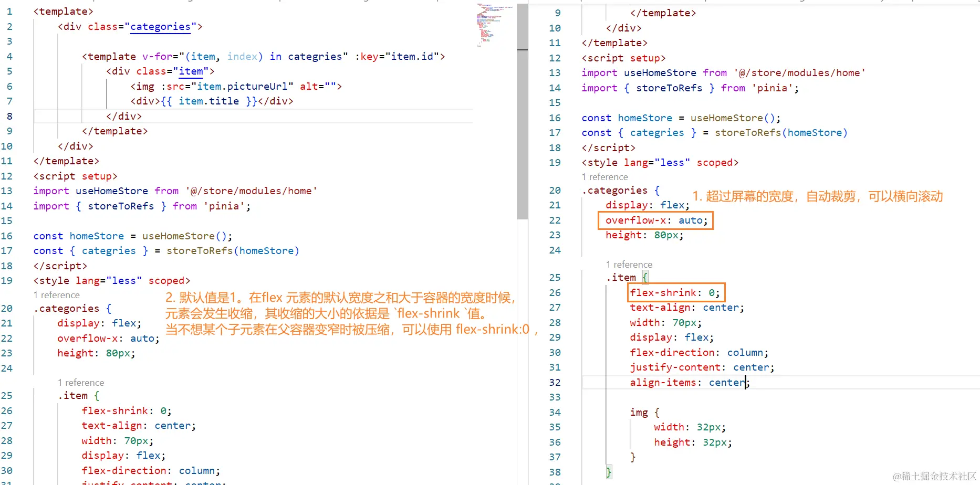The image size is (980, 485).
Task: Click 'const homeStore' line in right editor
Action: click(681, 118)
